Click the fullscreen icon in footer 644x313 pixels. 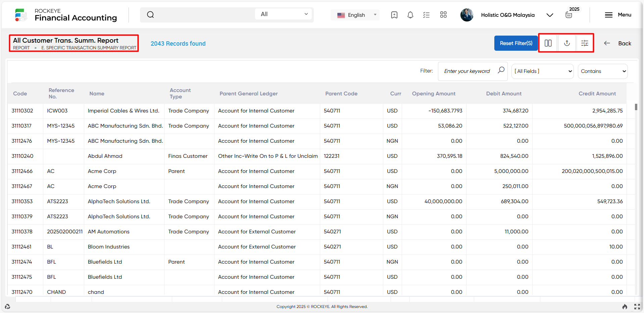point(637,306)
